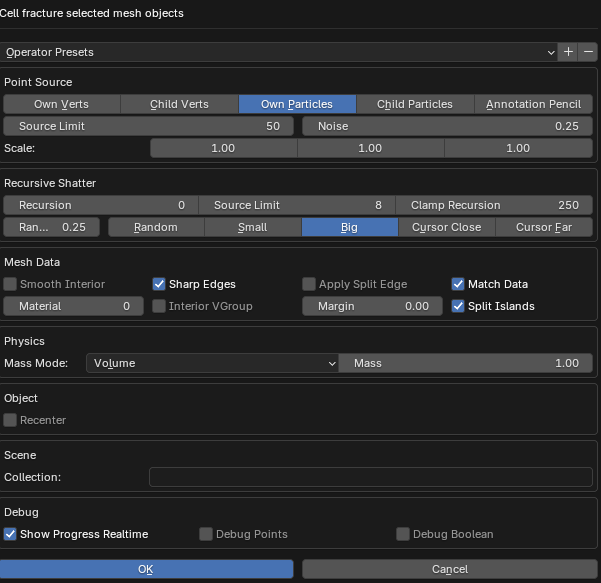
Task: Click the remove preset minus icon
Action: click(588, 51)
